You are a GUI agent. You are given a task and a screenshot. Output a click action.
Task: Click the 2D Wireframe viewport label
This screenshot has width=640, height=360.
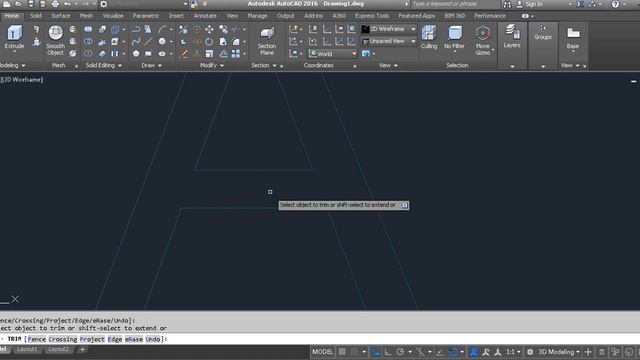tap(23, 80)
